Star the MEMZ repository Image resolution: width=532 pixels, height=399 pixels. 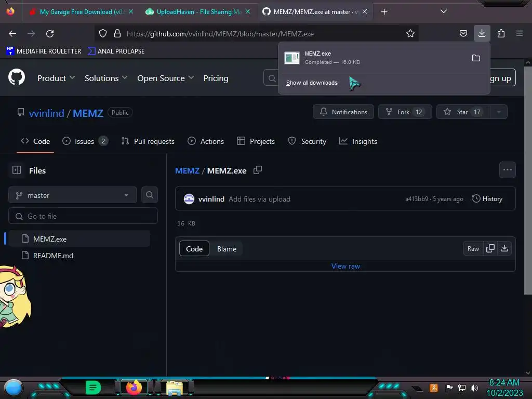[463, 112]
